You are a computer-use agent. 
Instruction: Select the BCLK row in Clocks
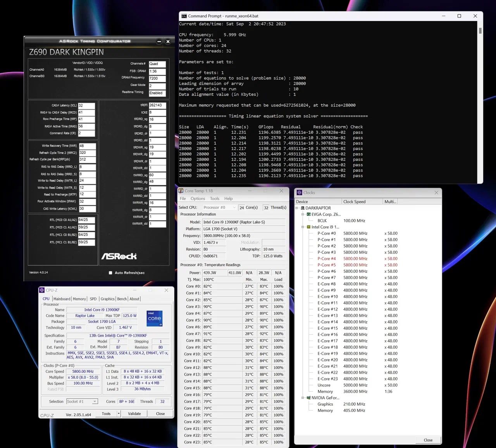[341, 221]
